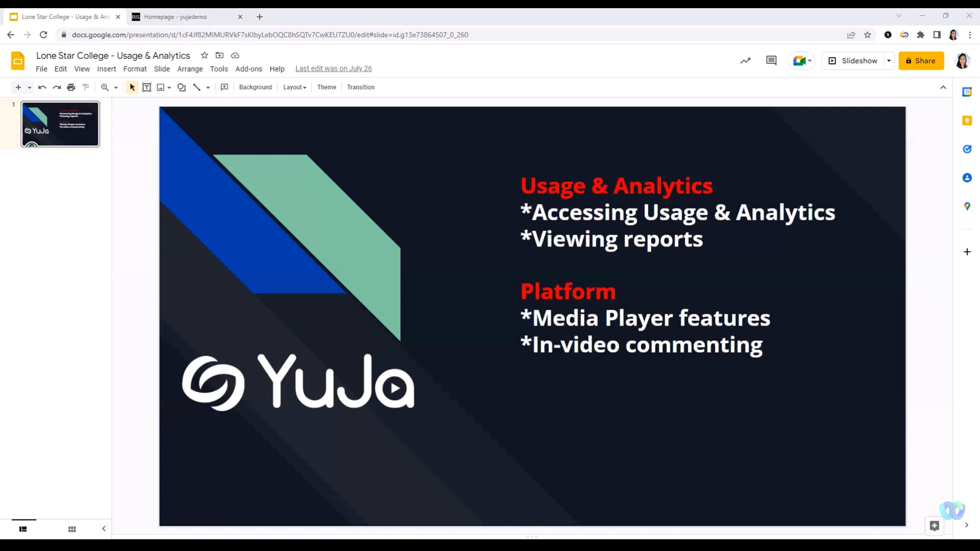Open the Arrange menu
Viewport: 980px width, 551px height.
pos(190,69)
